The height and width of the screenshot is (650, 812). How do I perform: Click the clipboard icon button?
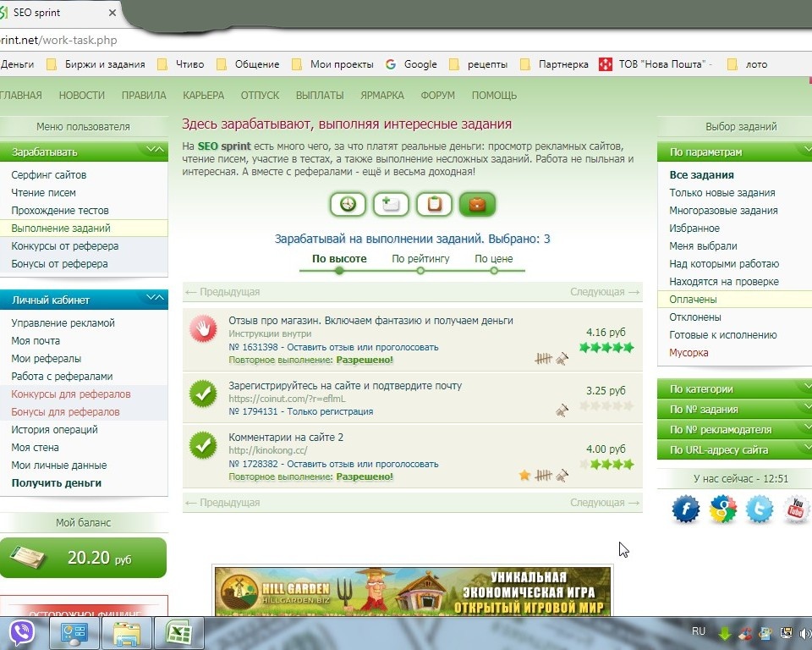click(x=434, y=204)
